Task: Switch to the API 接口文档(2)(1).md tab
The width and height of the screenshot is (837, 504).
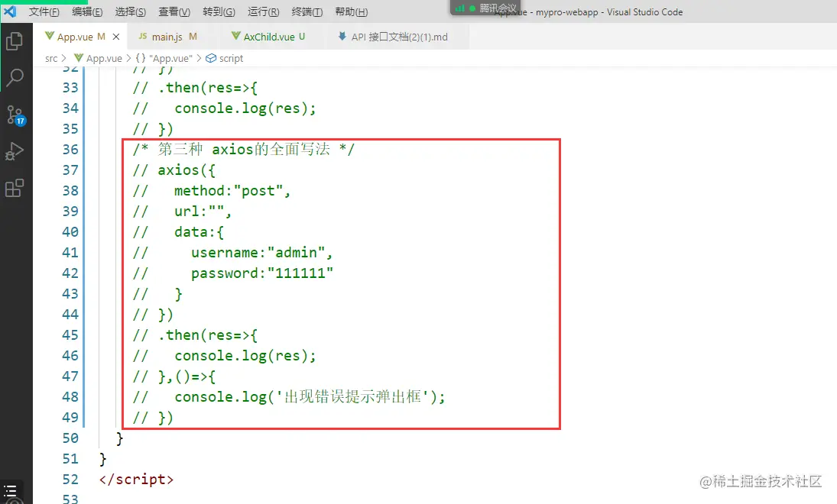Action: (x=397, y=36)
